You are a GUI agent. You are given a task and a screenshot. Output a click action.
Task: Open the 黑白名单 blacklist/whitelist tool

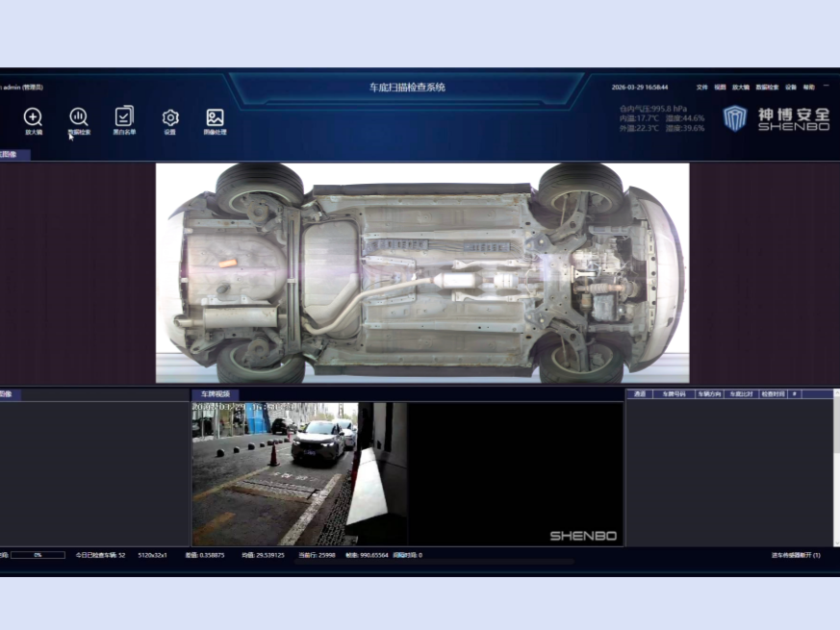point(124,120)
